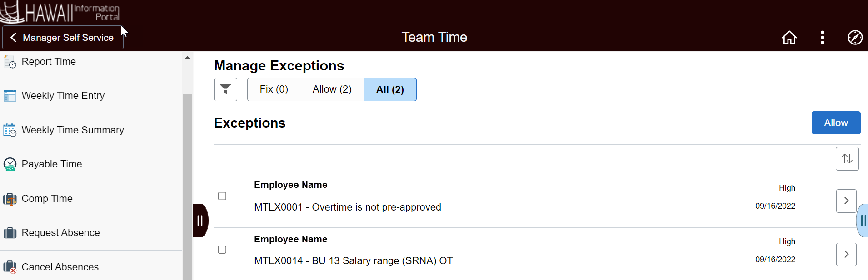Expand details for the BU 13 Salary exception
The image size is (868, 280).
tap(846, 254)
